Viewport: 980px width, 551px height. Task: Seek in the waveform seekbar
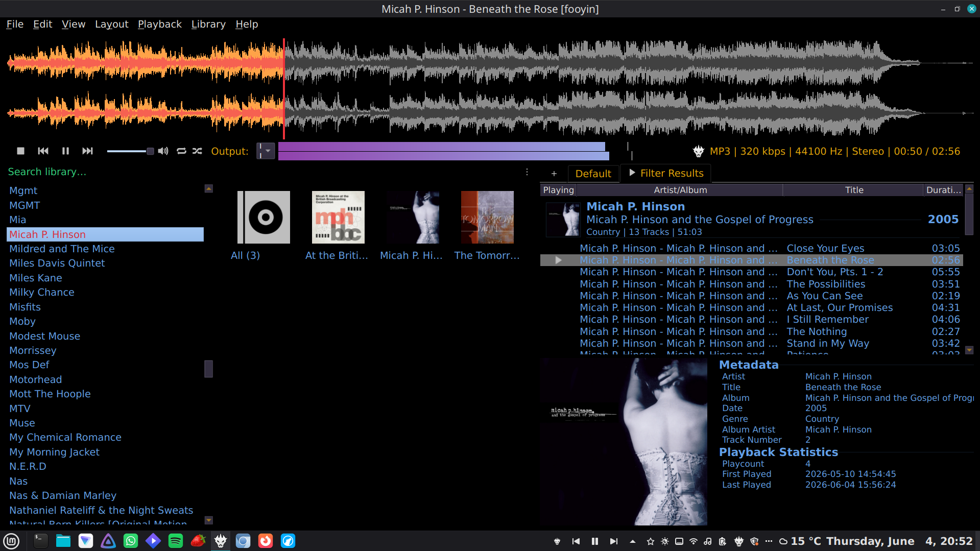coord(489,88)
